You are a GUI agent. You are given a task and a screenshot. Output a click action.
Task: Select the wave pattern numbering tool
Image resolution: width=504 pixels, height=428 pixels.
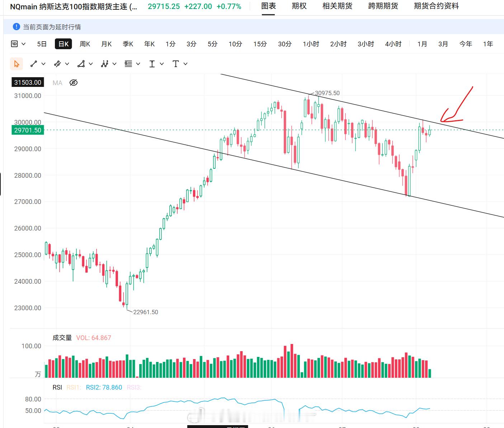[x=105, y=64]
